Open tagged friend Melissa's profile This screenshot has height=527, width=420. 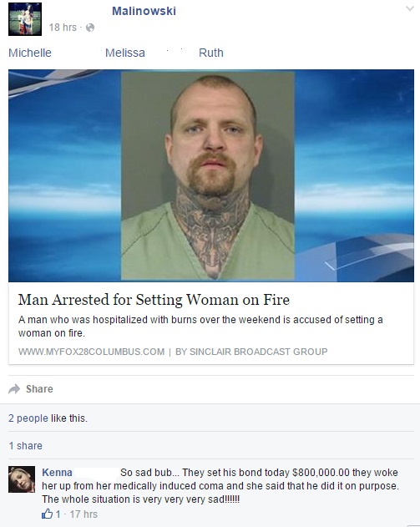pyautogui.click(x=125, y=53)
